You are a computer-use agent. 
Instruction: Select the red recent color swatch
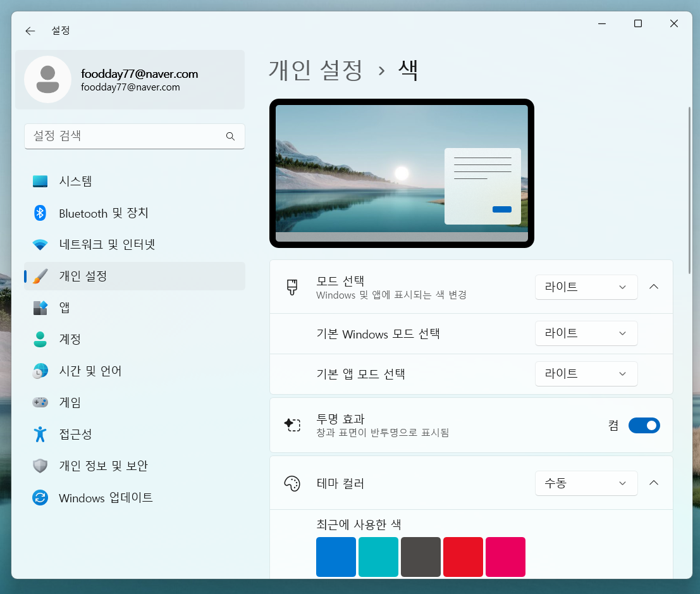pos(464,557)
